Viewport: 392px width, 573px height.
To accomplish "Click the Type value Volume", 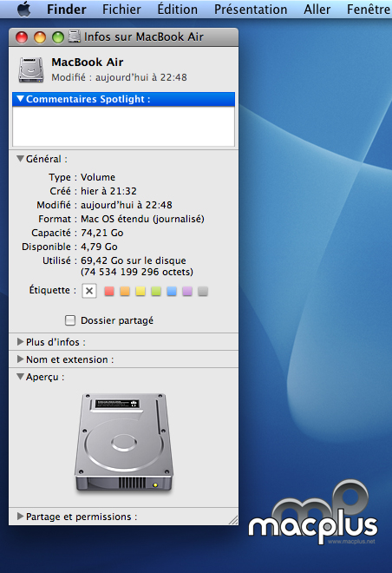I will [x=98, y=177].
